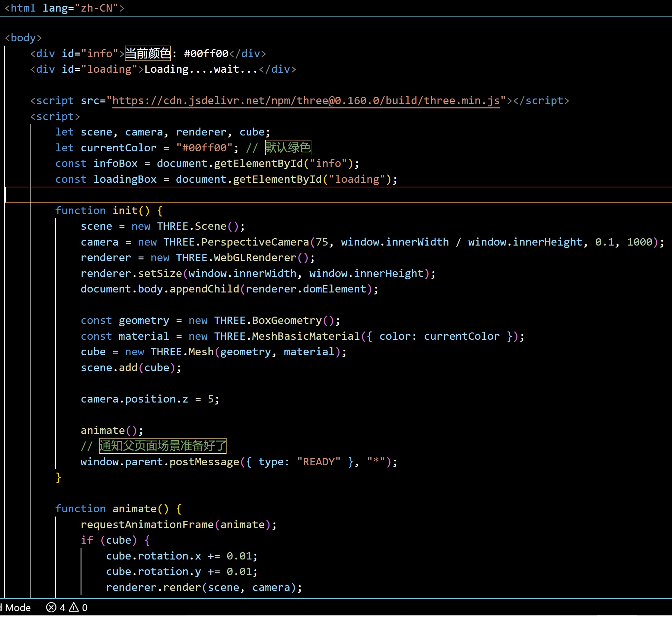
Task: Click the BoxGeometry constructor text
Action: (x=287, y=321)
